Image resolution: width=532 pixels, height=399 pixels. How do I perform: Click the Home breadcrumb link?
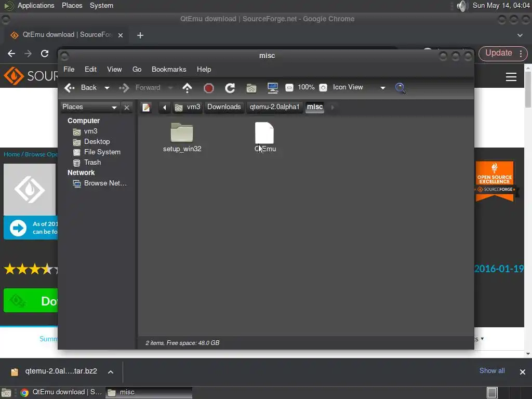[11, 154]
